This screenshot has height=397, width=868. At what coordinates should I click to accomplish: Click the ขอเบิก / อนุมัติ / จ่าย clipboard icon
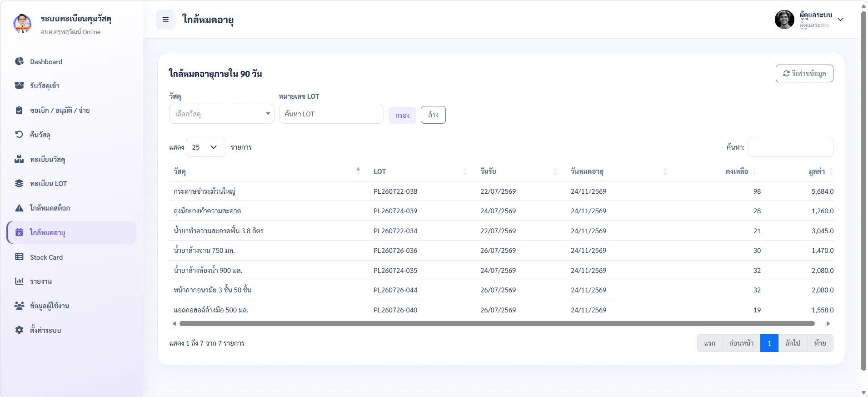(x=19, y=110)
